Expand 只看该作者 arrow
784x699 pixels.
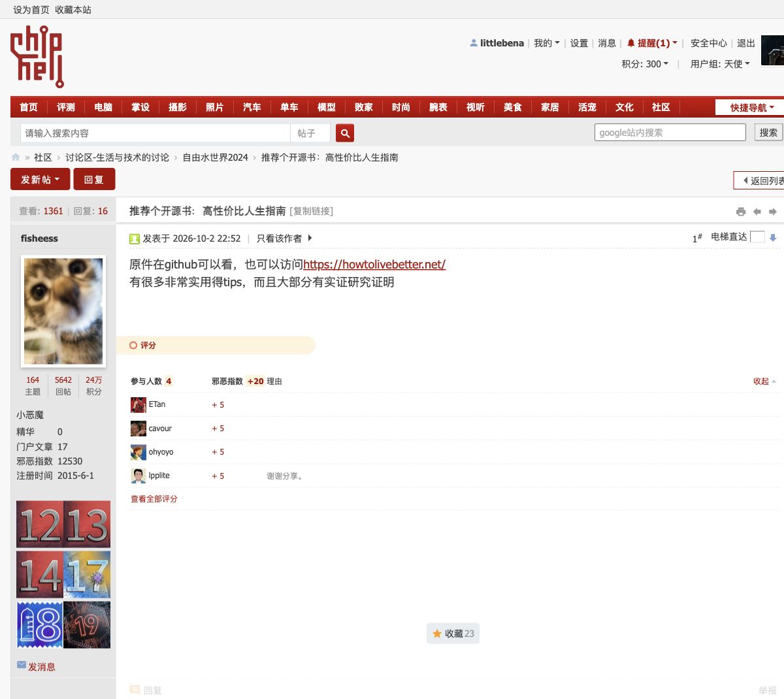pos(310,238)
